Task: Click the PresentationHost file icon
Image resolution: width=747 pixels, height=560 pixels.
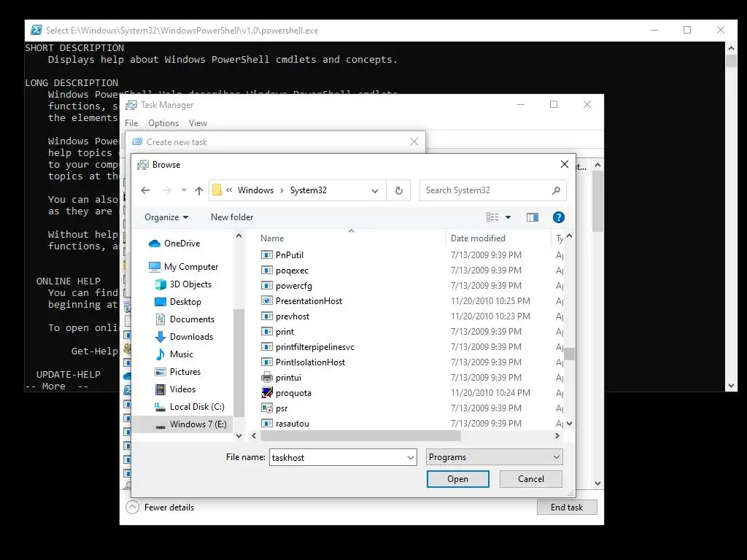Action: [x=267, y=301]
